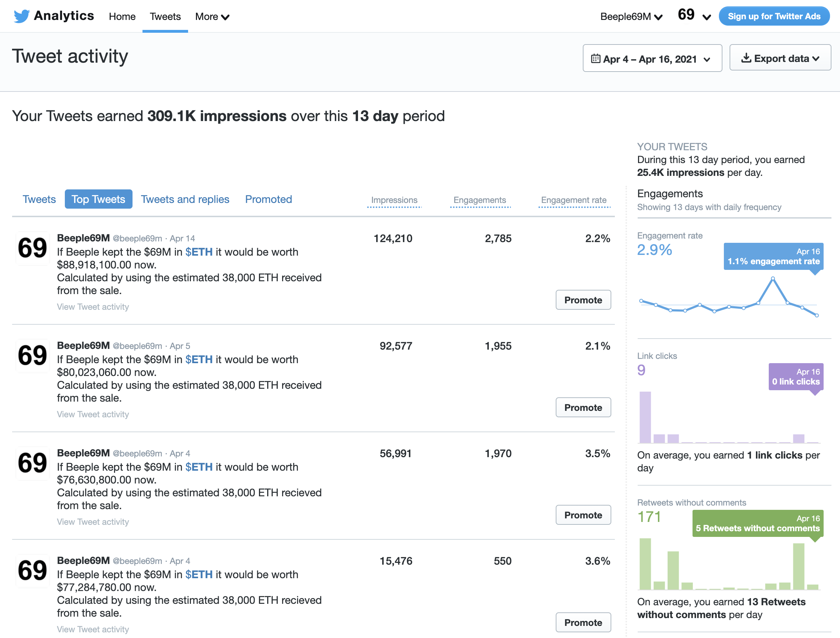This screenshot has width=840, height=638.
Task: Switch to the Tweets tab in tweet list
Action: [39, 199]
